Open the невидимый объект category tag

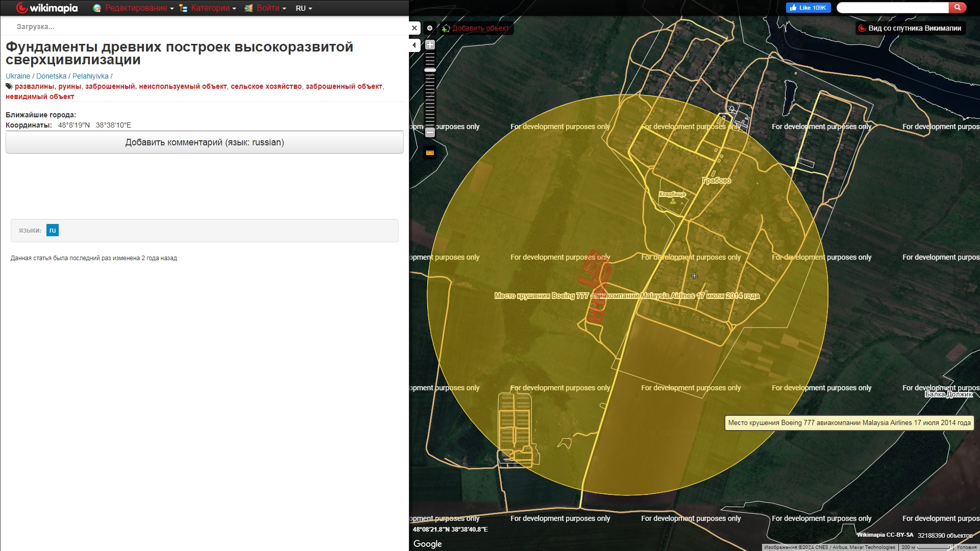point(40,96)
